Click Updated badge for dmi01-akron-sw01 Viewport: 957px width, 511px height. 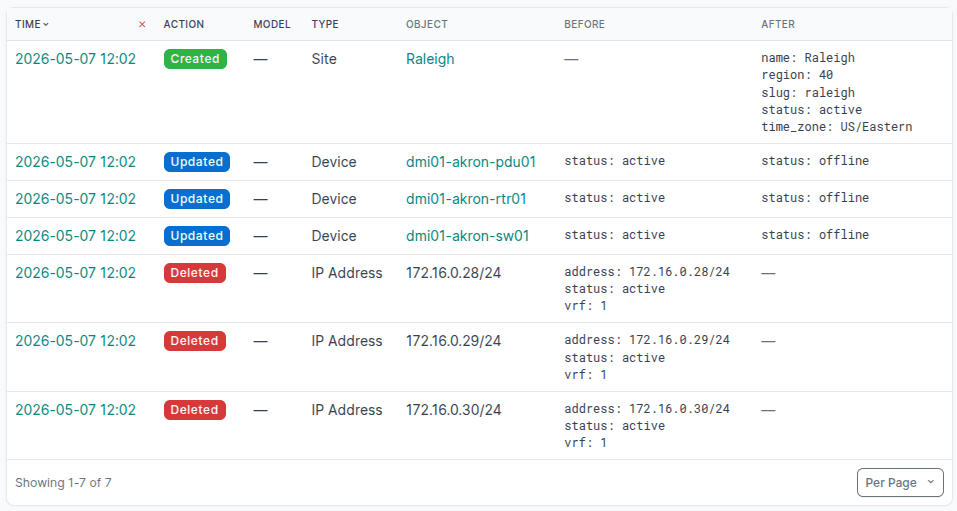click(197, 236)
